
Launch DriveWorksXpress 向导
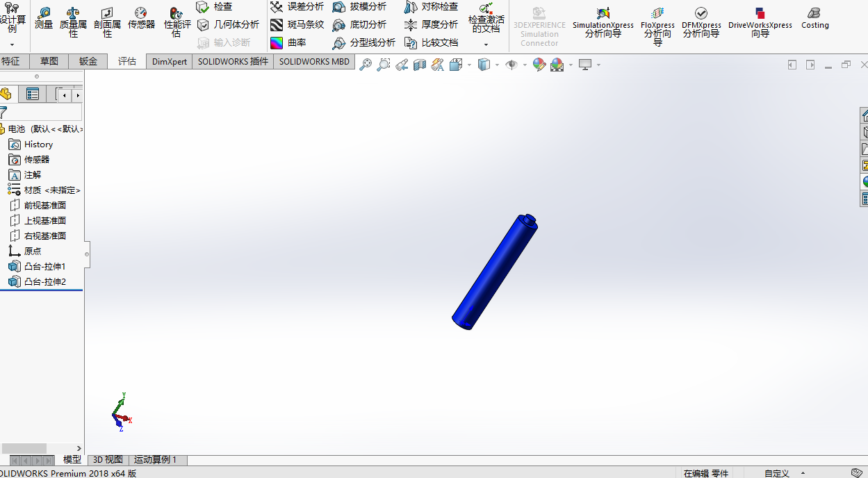pyautogui.click(x=760, y=23)
